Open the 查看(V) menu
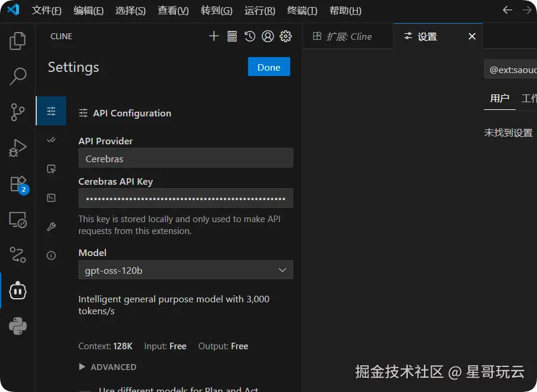 [173, 11]
